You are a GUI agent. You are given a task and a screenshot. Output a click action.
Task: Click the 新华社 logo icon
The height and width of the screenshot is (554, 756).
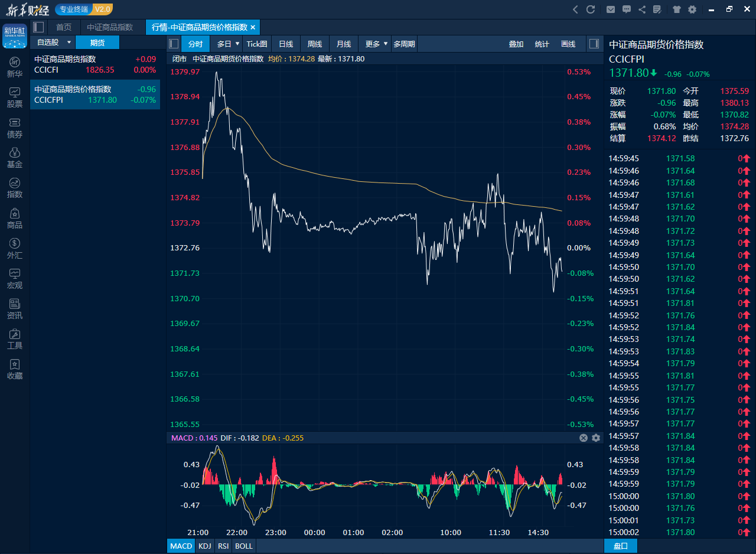(15, 37)
